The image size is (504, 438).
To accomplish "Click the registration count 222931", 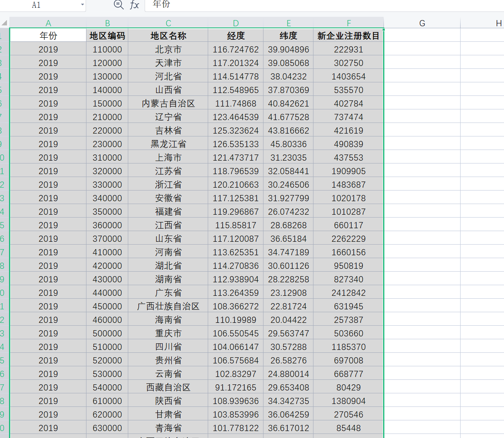I will click(349, 49).
